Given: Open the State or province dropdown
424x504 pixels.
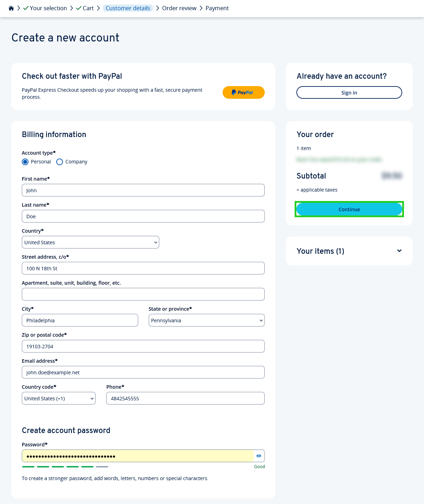Looking at the screenshot, I should click(x=206, y=320).
